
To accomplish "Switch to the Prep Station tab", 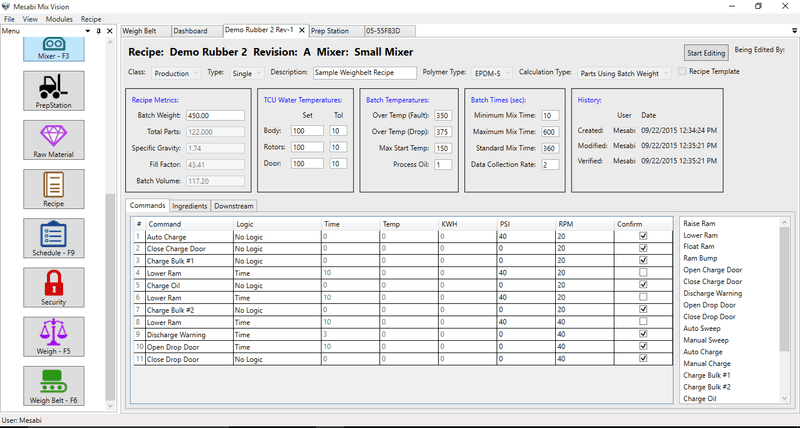I will (337, 31).
